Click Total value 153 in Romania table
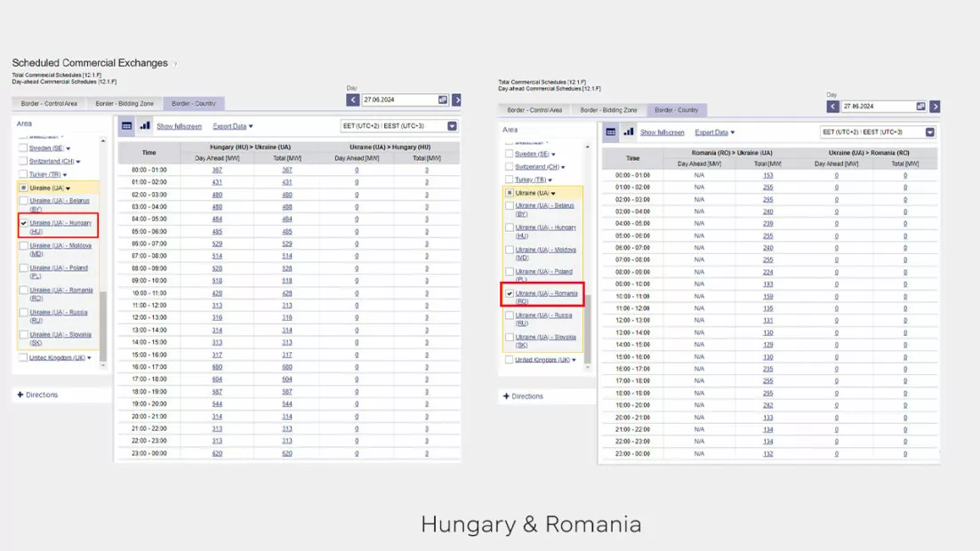This screenshot has height=551, width=980. pos(768,176)
